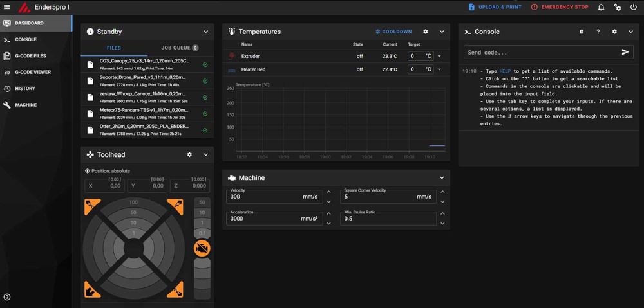Click Upload & Print button

point(495,7)
